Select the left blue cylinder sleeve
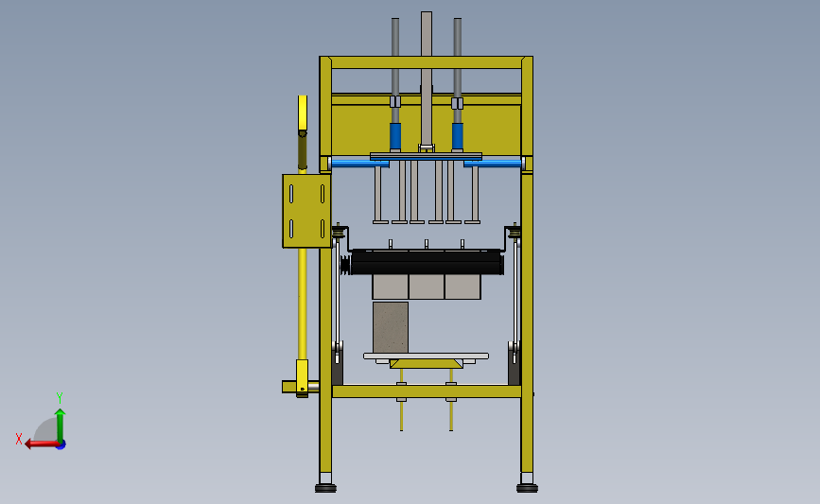 395,136
